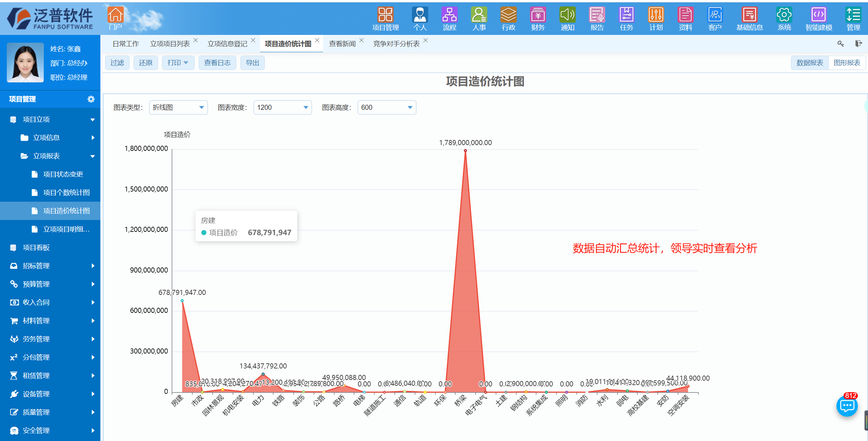Collapse the 立项报表 submenu
Viewport: 868px width, 441px height.
[x=50, y=156]
